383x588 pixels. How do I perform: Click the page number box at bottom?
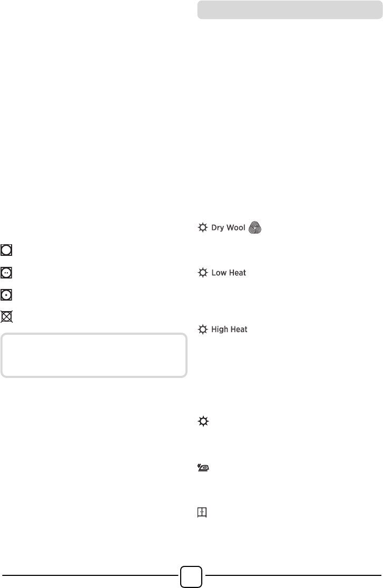[x=191, y=576]
